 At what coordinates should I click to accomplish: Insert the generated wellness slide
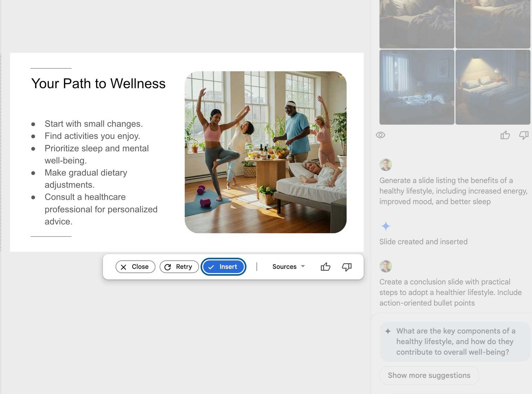(223, 267)
